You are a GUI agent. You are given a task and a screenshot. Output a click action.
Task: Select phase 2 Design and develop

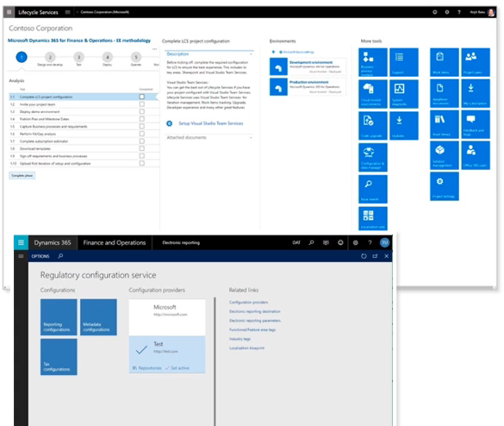click(x=50, y=57)
